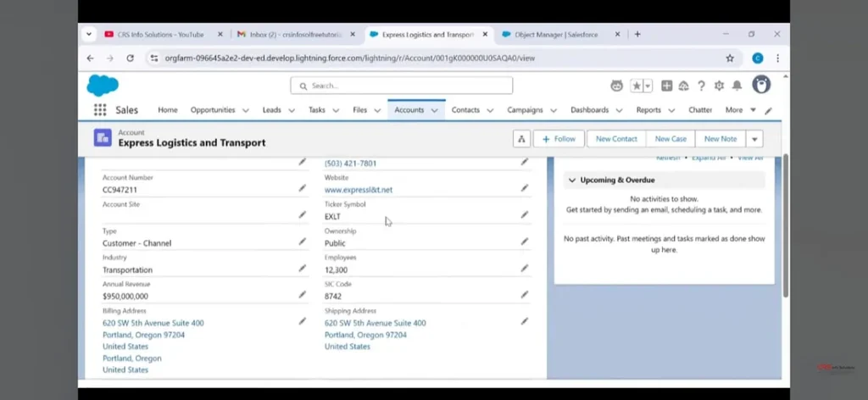Open more actions dropdown beside New Note
Viewport: 868px width, 400px height.
pos(754,139)
